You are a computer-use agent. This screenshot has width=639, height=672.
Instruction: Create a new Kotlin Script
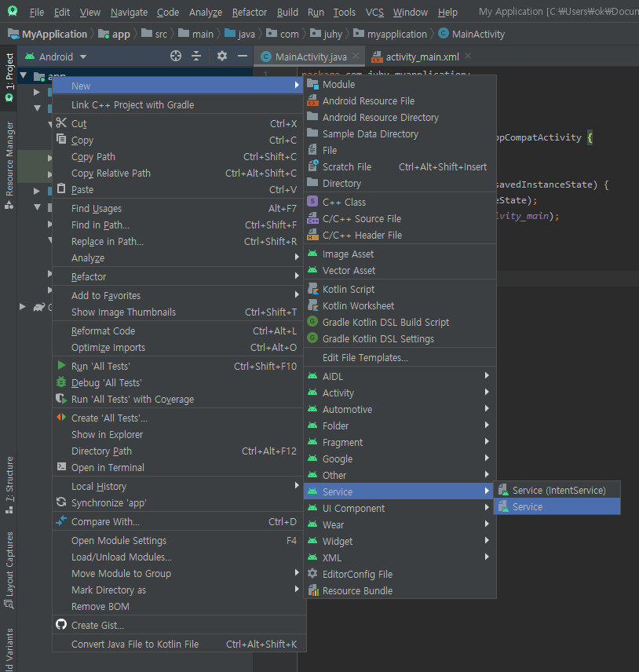coord(400,289)
